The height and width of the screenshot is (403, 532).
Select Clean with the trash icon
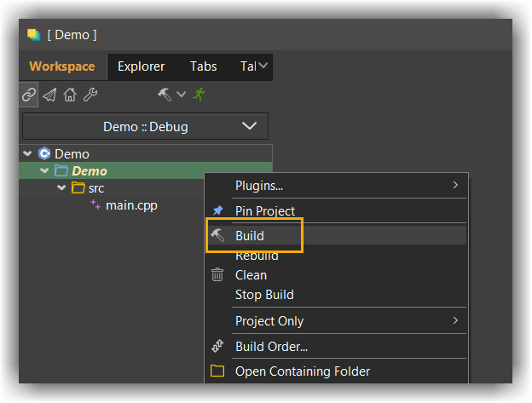pyautogui.click(x=251, y=275)
